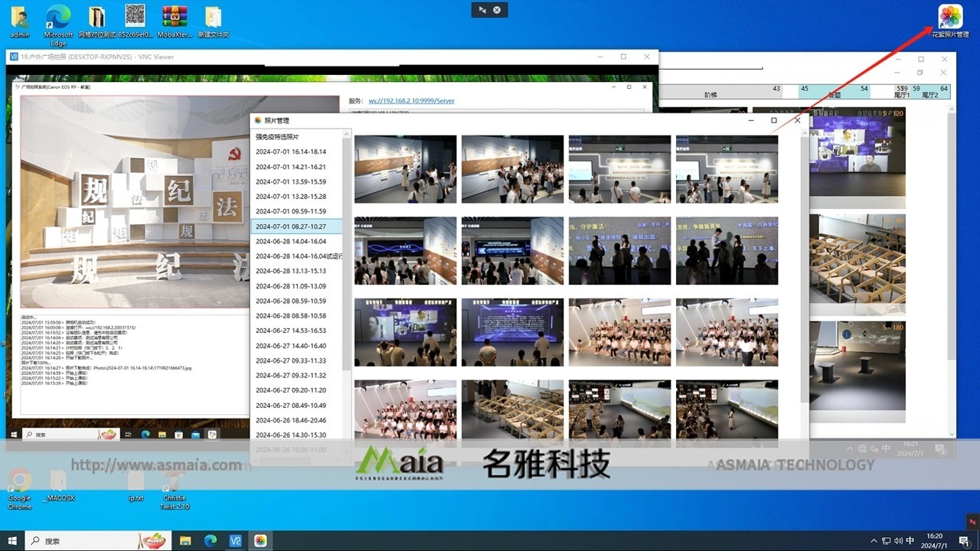The width and height of the screenshot is (980, 551).
Task: Open Microsoft Edge from the host taskbar
Action: pos(211,540)
